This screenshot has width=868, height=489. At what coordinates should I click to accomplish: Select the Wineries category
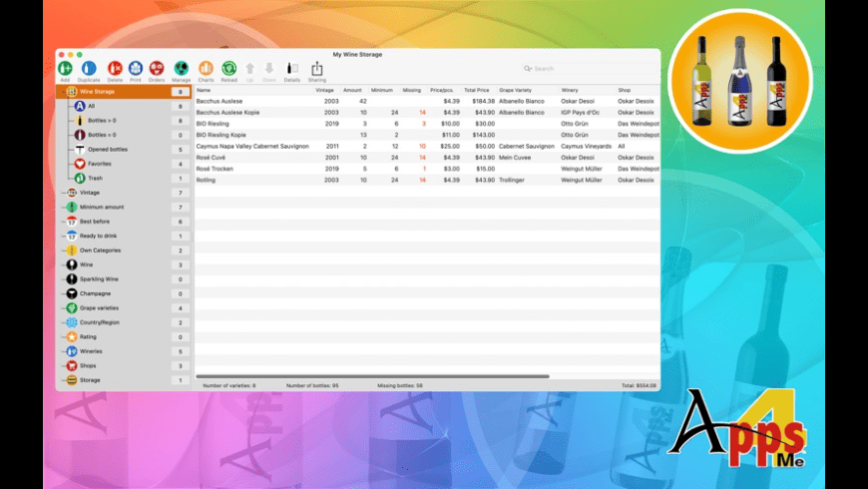[124, 351]
